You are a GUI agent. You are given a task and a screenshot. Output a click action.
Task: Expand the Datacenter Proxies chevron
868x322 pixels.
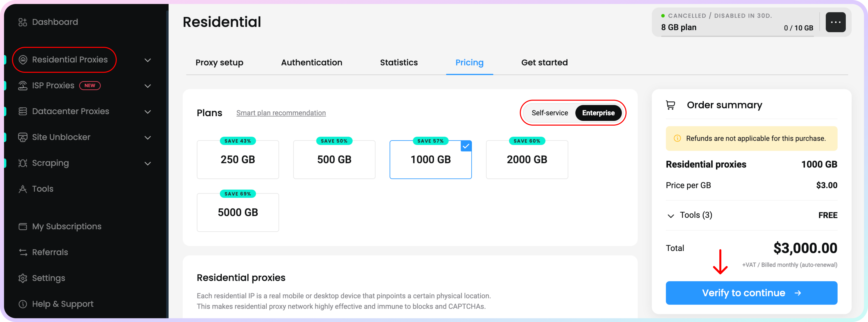tap(148, 112)
